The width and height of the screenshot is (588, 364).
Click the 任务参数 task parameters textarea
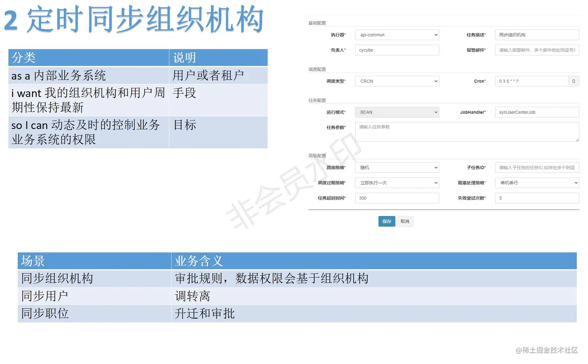point(467,132)
